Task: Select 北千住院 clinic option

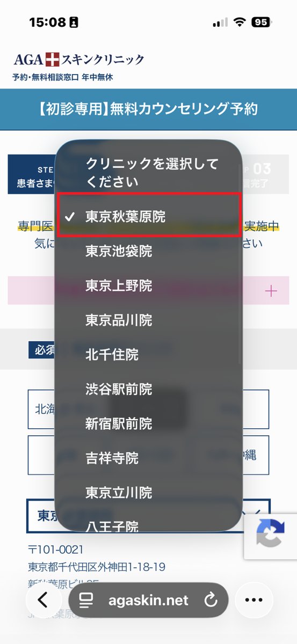Action: 149,355
